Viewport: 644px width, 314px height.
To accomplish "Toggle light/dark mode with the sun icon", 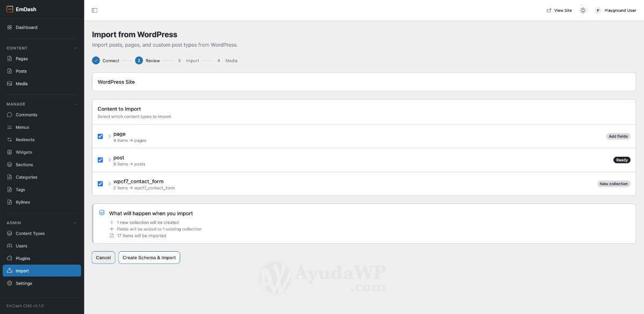I will click(x=582, y=10).
